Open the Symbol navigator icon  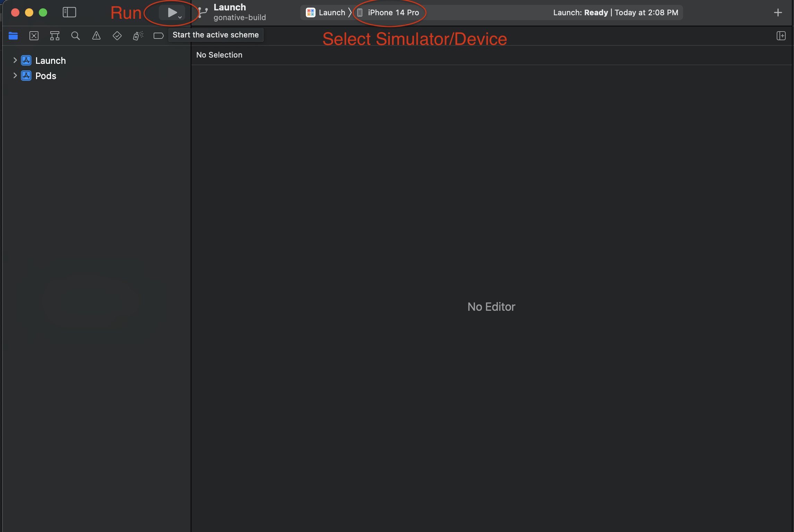[55, 36]
